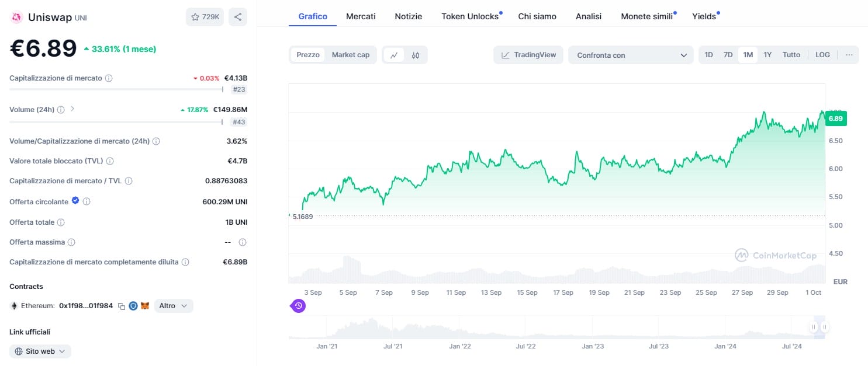
Task: Switch chart to candlestick view
Action: tap(416, 55)
